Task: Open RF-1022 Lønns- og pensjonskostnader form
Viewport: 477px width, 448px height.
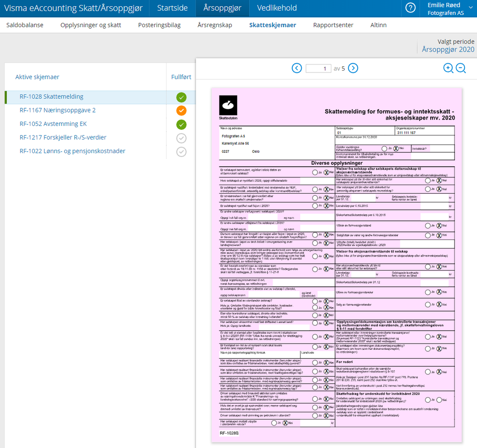Action: (x=73, y=151)
